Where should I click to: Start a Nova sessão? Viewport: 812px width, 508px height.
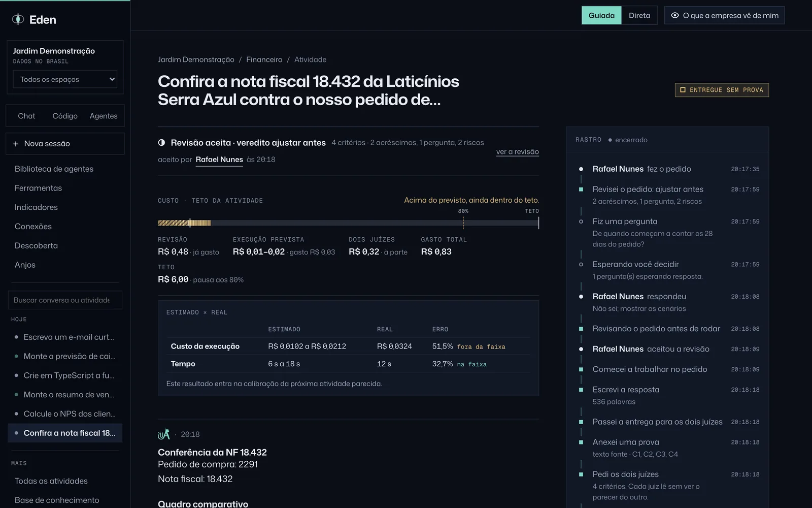click(65, 144)
